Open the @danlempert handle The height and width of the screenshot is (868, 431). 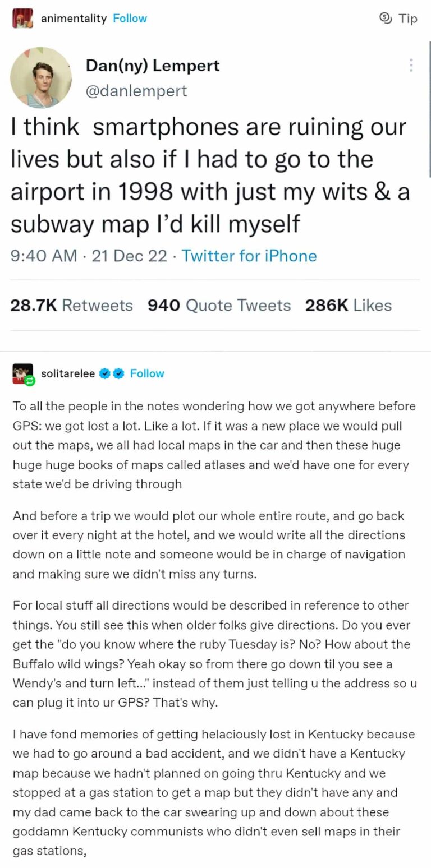[x=136, y=90]
